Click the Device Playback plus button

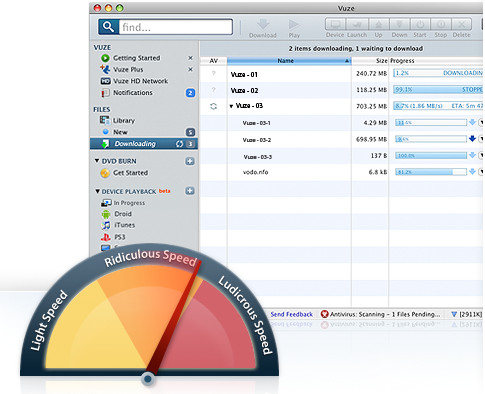pyautogui.click(x=190, y=191)
